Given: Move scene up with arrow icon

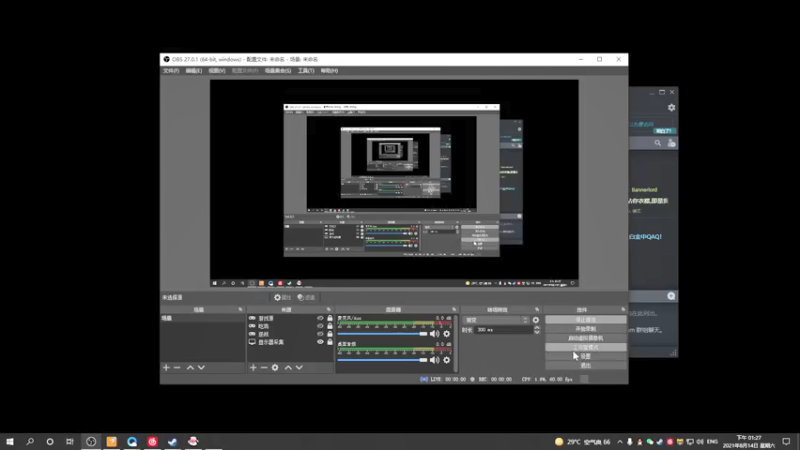Looking at the screenshot, I should 190,367.
